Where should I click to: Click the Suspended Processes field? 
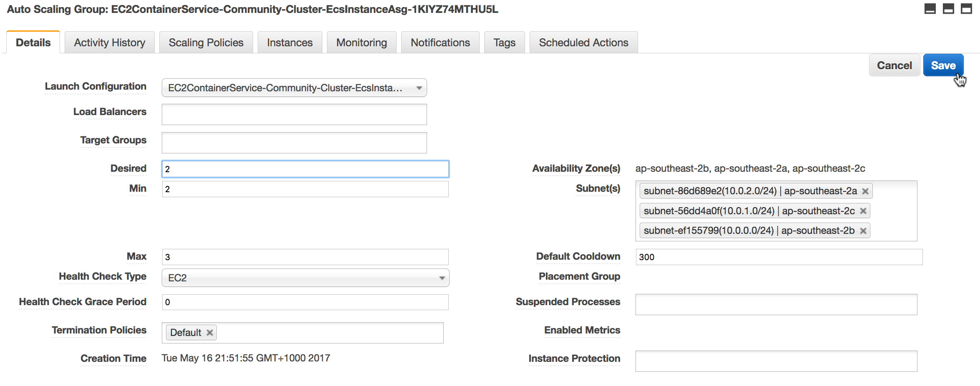tap(776, 305)
